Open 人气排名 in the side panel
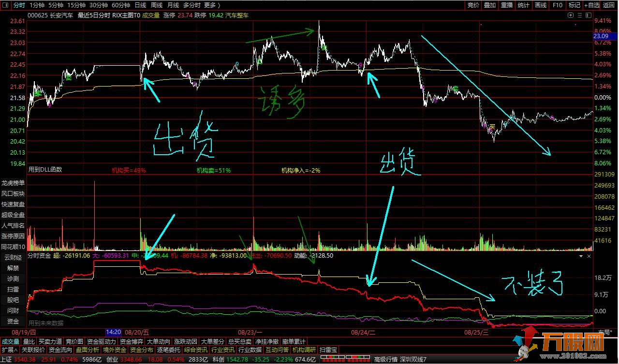Viewport: 619px width, 364px height. tap(13, 226)
